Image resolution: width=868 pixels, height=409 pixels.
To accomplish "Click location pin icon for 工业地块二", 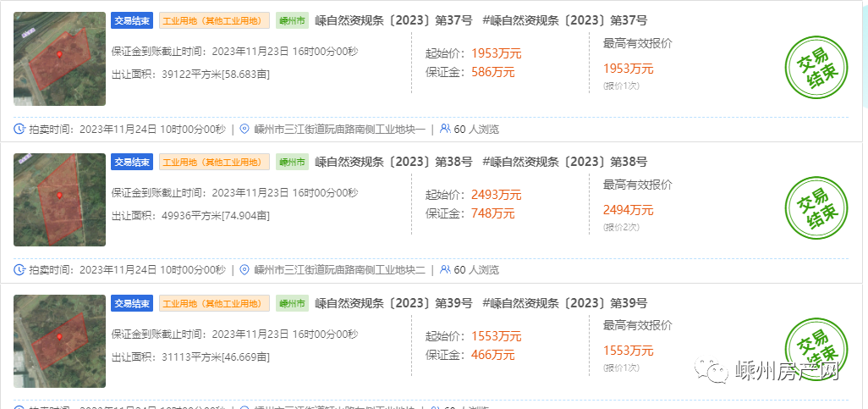I will coord(245,270).
